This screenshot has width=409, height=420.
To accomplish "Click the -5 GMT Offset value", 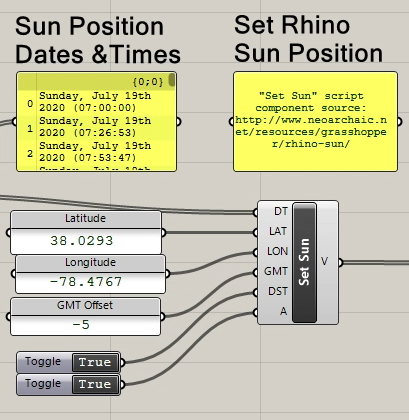I will [x=81, y=325].
